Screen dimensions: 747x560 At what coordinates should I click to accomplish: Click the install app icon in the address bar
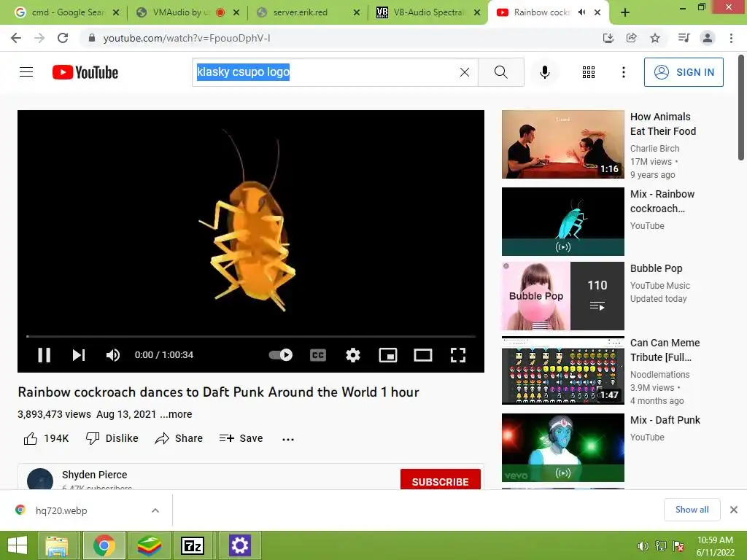pyautogui.click(x=608, y=38)
